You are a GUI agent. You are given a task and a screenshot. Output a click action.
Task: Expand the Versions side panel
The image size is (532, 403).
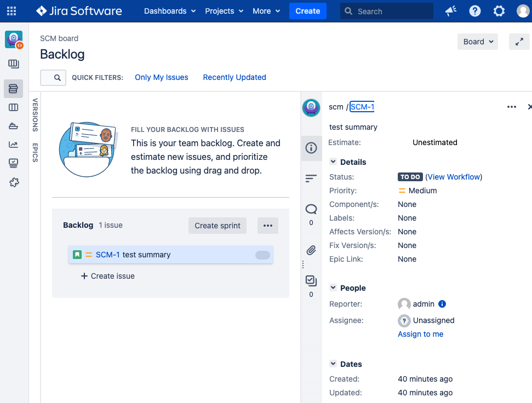pyautogui.click(x=35, y=114)
